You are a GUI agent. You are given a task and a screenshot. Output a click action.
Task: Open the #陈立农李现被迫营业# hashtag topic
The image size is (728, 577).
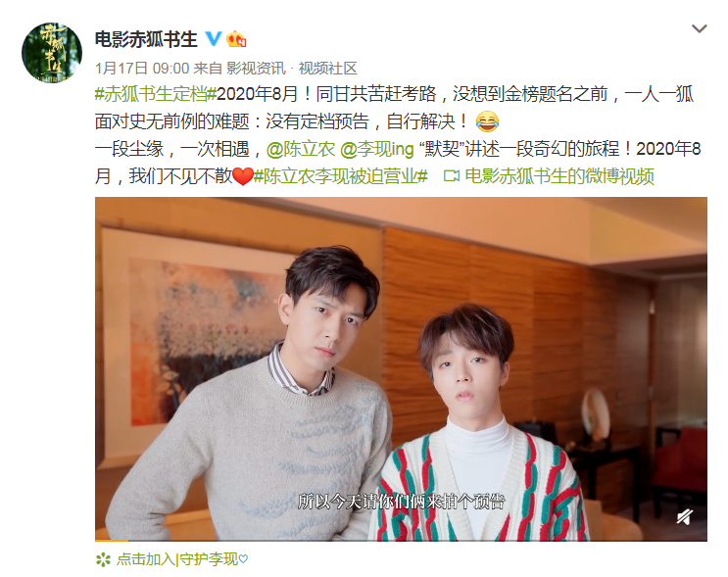[341, 176]
